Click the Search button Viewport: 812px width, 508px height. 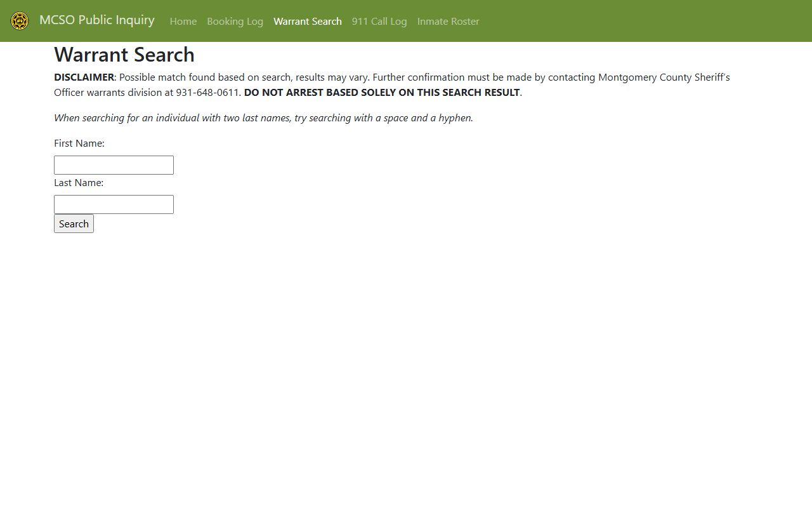tap(74, 224)
